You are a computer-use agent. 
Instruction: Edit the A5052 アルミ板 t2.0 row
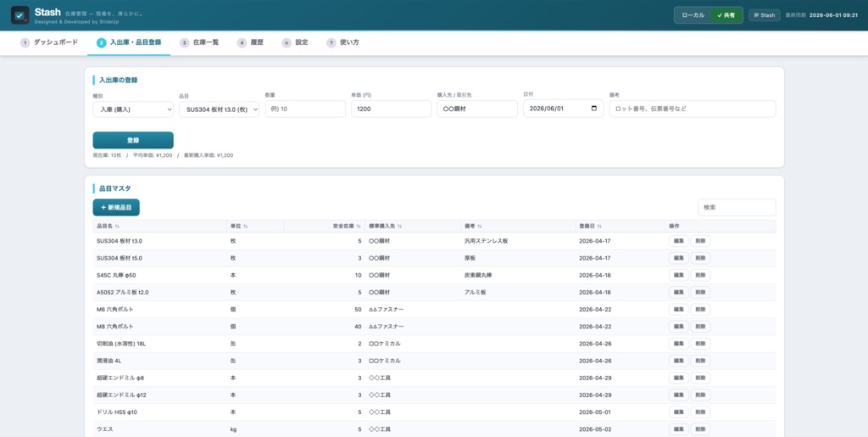click(679, 293)
